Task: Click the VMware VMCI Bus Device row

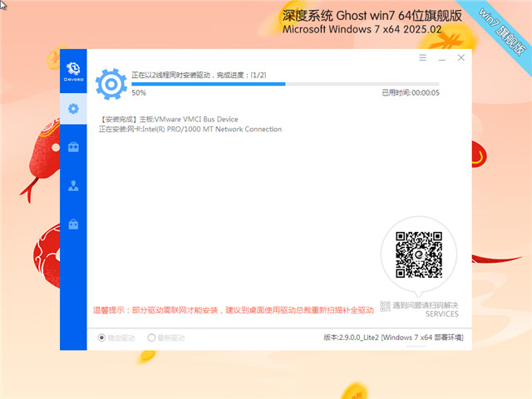Action: [169, 120]
